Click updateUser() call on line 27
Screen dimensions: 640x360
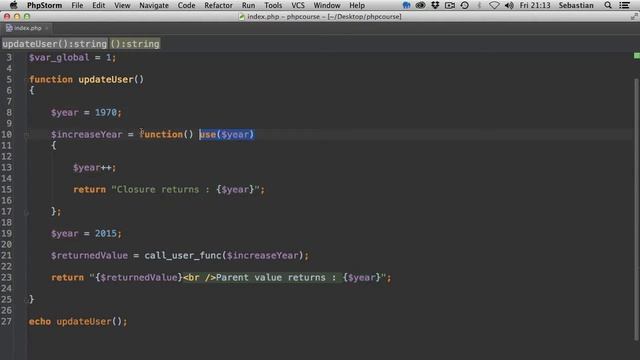click(89, 322)
